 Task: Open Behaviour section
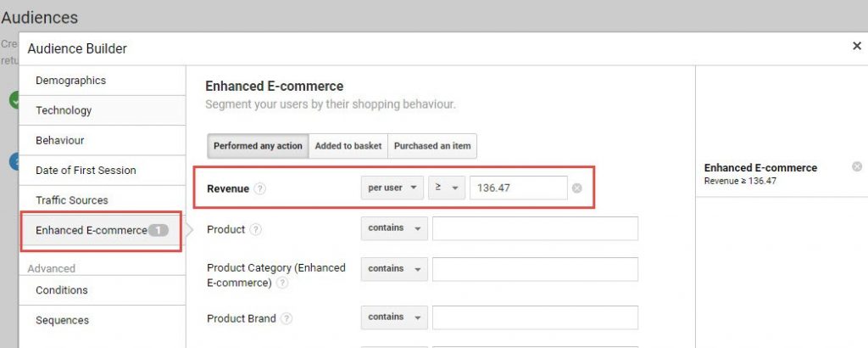(103, 140)
